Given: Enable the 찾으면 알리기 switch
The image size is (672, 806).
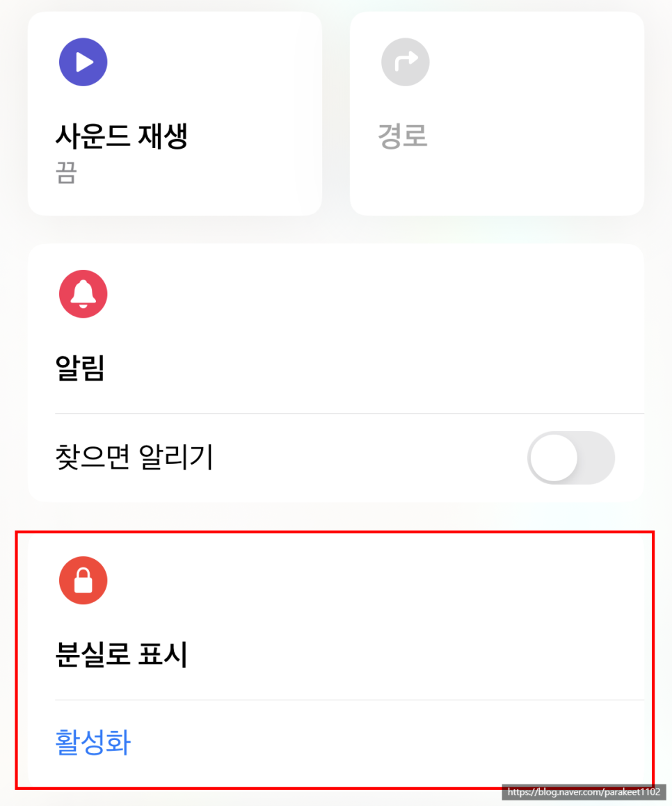Looking at the screenshot, I should pos(570,458).
